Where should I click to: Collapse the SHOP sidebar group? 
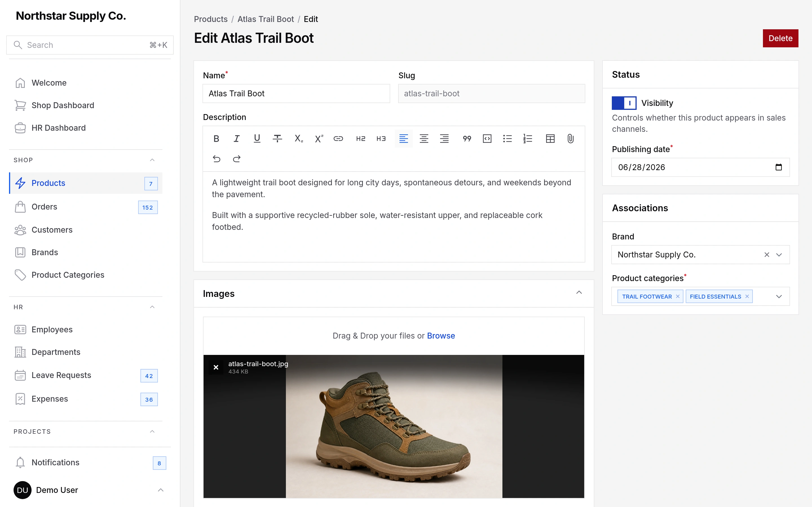point(152,160)
